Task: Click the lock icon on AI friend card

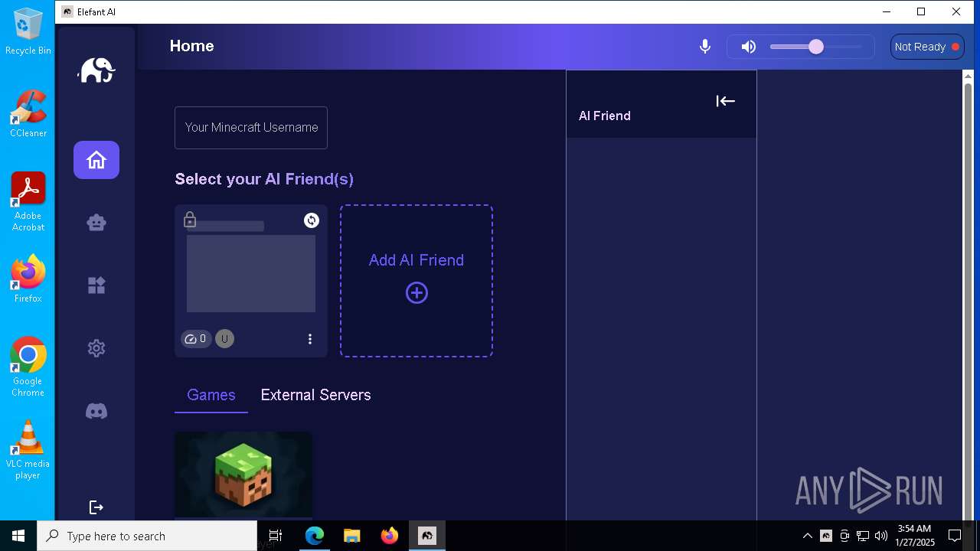Action: pyautogui.click(x=190, y=220)
